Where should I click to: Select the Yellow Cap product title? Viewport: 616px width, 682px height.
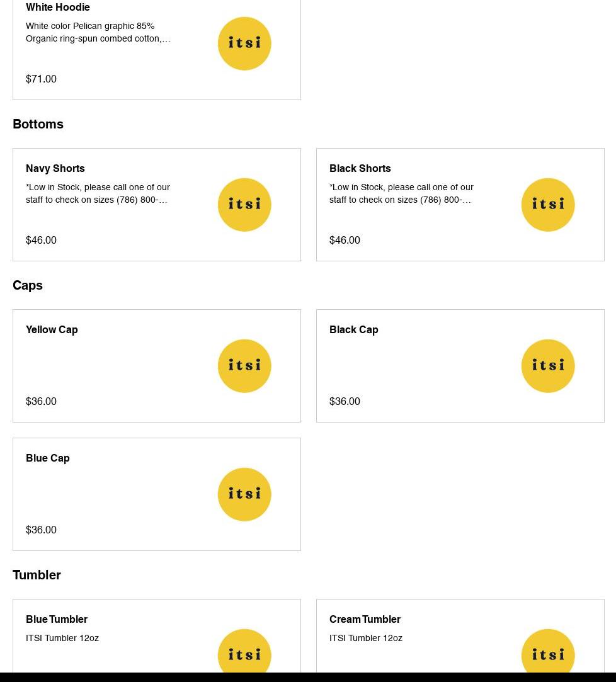click(x=52, y=330)
